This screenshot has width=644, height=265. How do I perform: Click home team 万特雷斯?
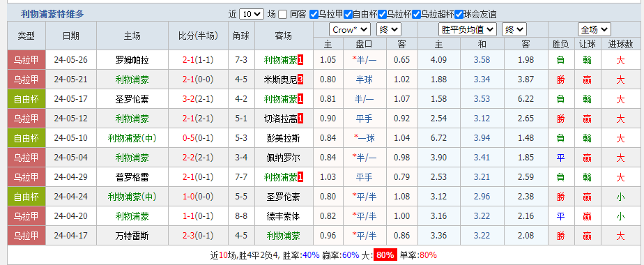pos(132,236)
